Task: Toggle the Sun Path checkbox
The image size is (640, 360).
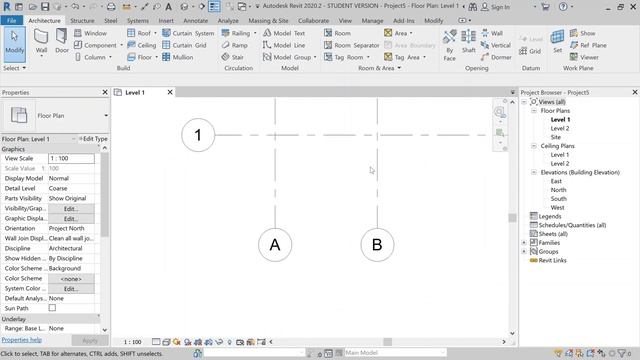Action: pos(52,308)
